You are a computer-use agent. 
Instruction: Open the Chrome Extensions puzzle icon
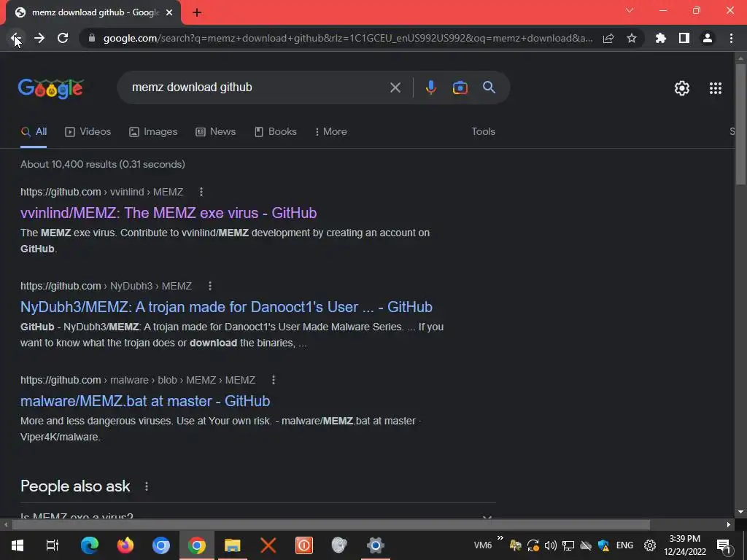click(x=661, y=38)
